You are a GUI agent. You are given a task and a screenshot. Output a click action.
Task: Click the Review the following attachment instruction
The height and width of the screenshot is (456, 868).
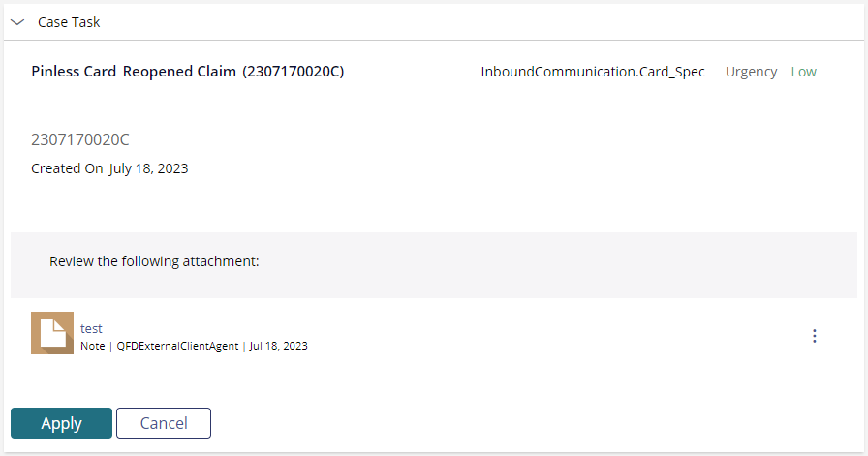(154, 261)
